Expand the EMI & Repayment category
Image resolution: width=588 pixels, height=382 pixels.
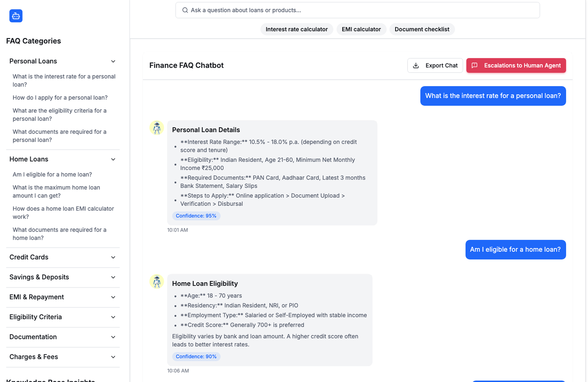pyautogui.click(x=113, y=297)
